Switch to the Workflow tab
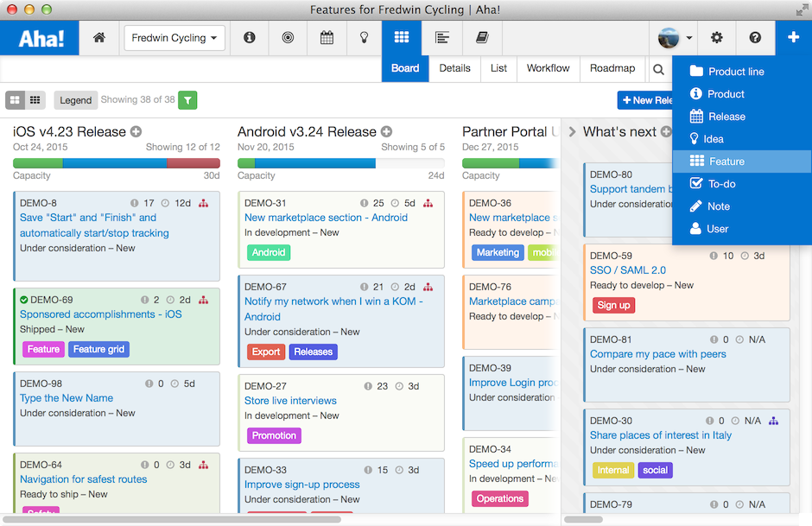812x526 pixels. click(548, 68)
